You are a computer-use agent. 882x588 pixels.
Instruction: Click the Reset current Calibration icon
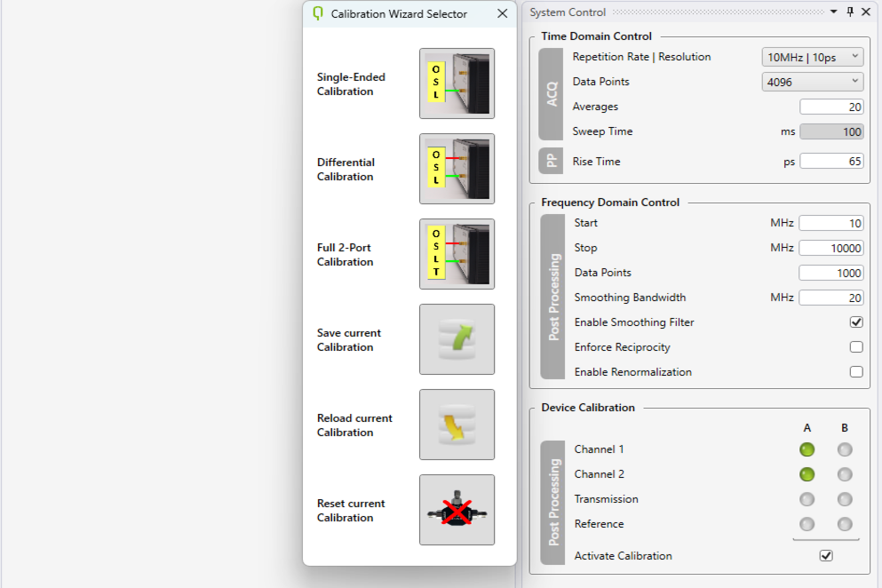point(457,510)
